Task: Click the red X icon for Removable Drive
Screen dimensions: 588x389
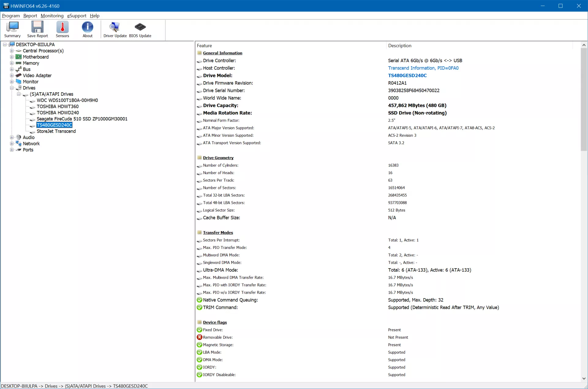Action: (200, 337)
